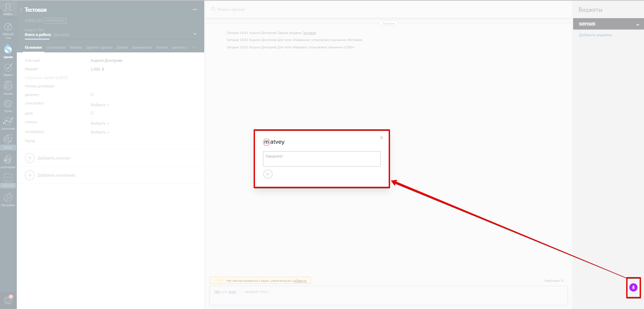The width and height of the screenshot is (644, 309).
Task: Open the Почта mail icon
Action: pos(8,106)
